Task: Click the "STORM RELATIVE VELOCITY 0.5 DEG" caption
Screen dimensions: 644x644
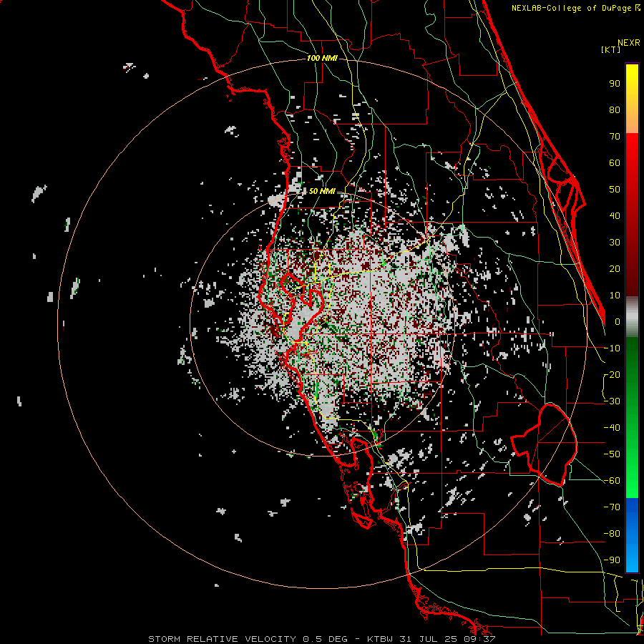Action: 248,639
